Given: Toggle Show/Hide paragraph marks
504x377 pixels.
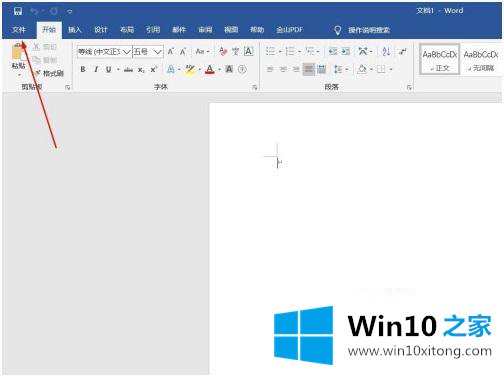Looking at the screenshot, I should click(403, 51).
